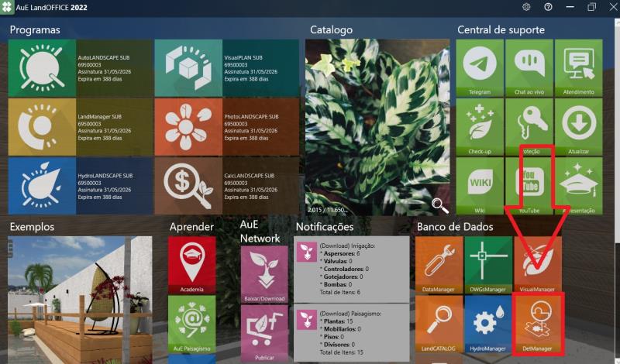Click the Central de suporte heading
The height and width of the screenshot is (364, 620).
pyautogui.click(x=501, y=29)
